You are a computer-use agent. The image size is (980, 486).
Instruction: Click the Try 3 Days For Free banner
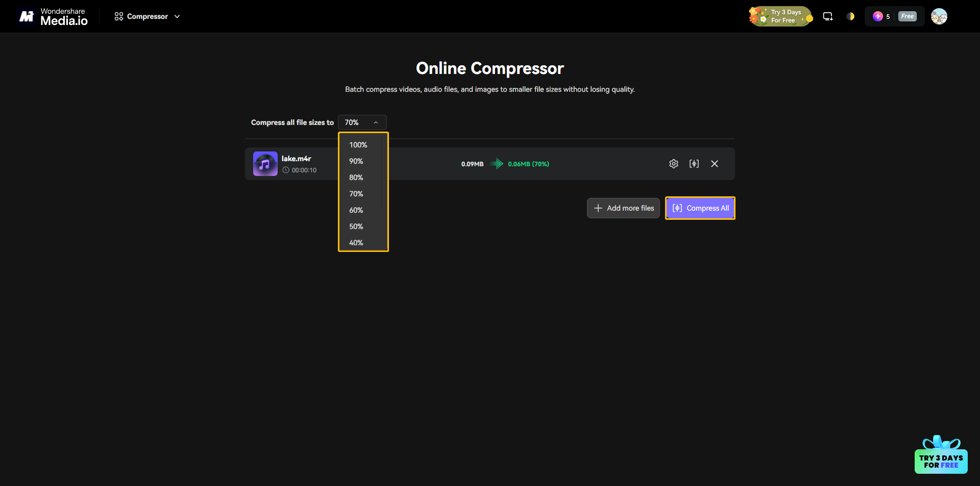pos(780,16)
